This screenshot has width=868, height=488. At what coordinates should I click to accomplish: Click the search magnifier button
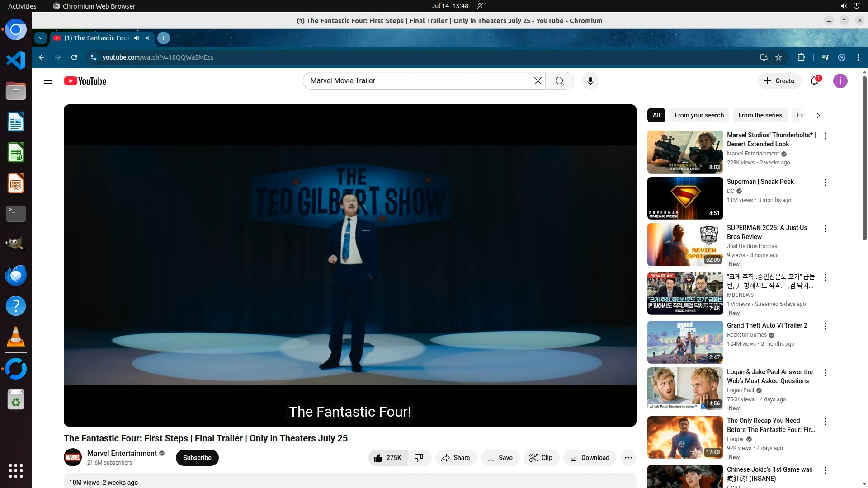click(560, 81)
